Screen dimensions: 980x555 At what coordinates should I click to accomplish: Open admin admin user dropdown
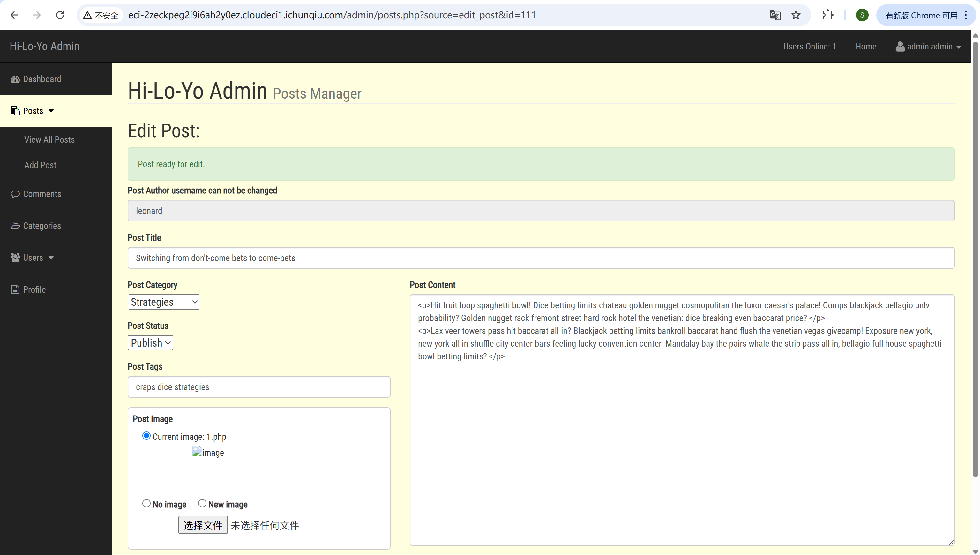(x=928, y=47)
